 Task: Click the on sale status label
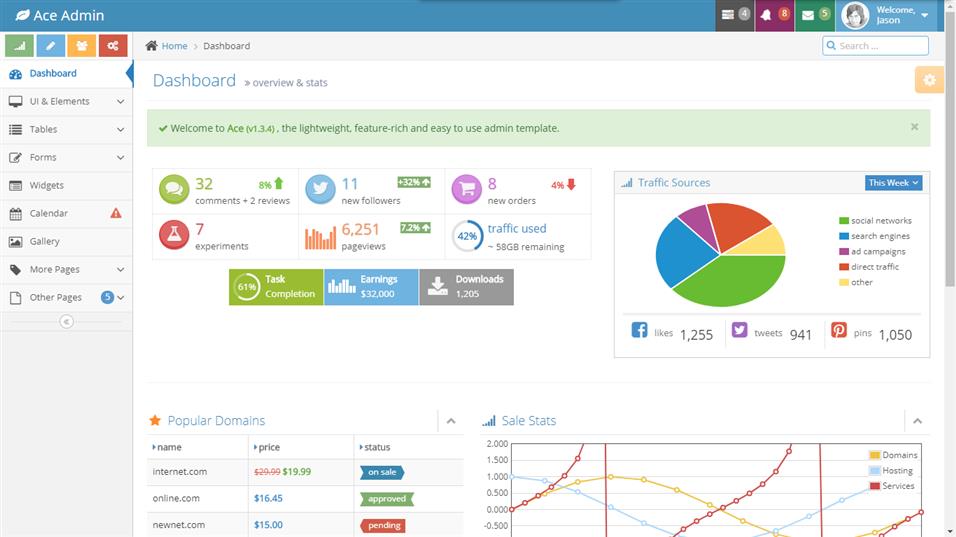click(x=382, y=472)
